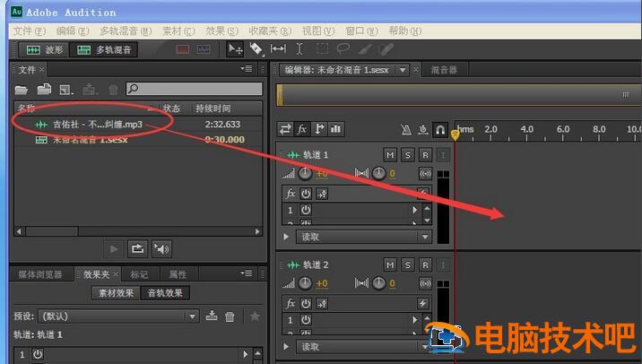Delete selected file trash icon in Files panel

click(113, 90)
